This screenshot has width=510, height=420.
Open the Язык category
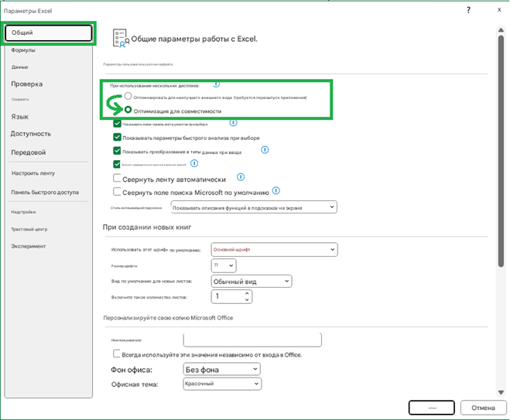20,117
